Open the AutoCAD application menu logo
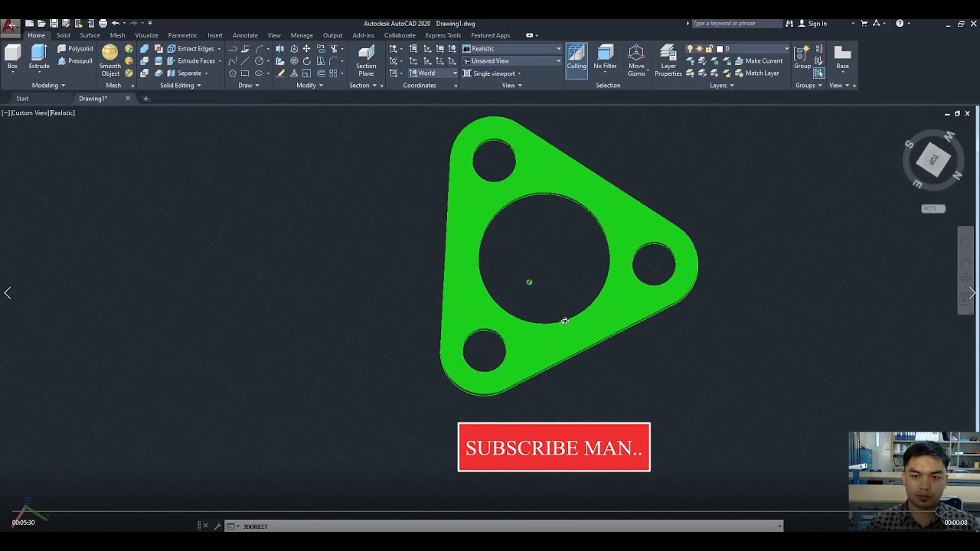This screenshot has width=980, height=551. [10, 27]
